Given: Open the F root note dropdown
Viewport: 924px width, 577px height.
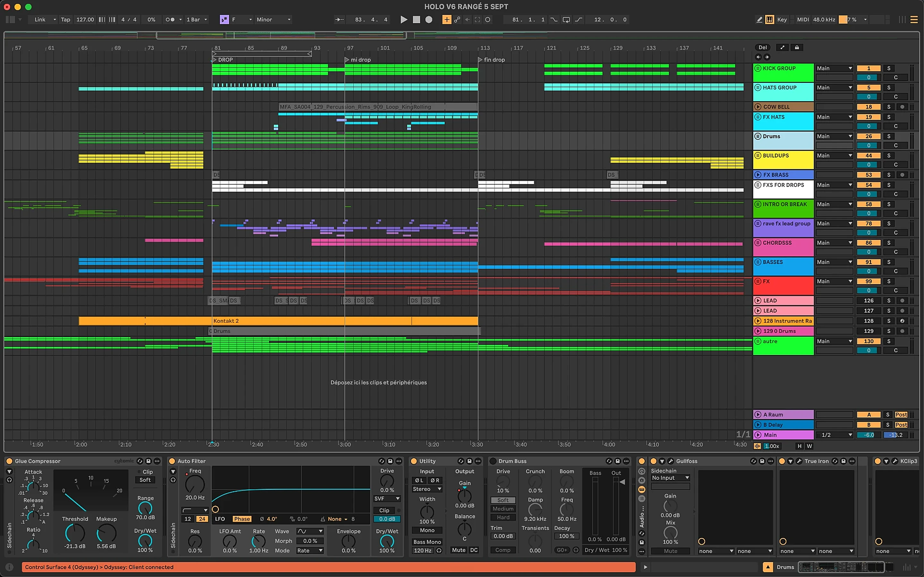Looking at the screenshot, I should tap(242, 20).
